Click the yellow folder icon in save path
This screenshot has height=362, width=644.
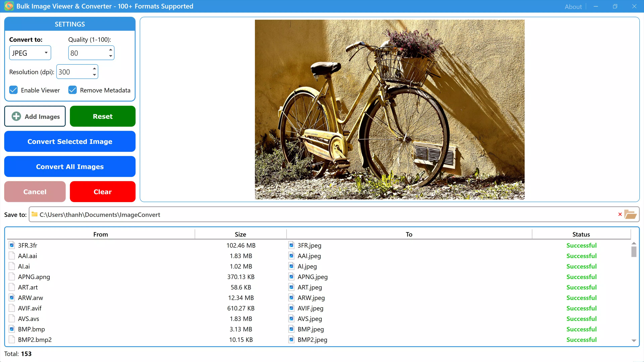(35, 214)
